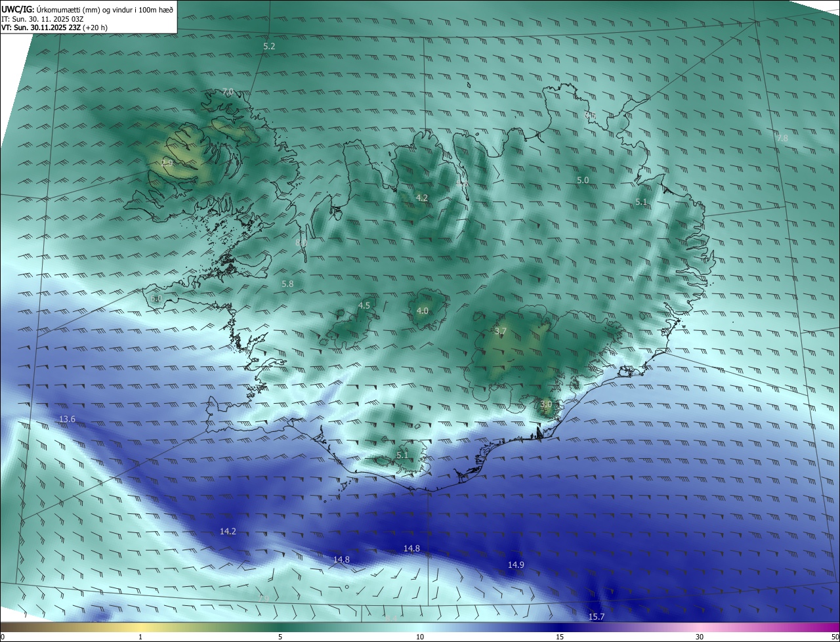Click the '2.9' value over the Westfjords

(167, 162)
